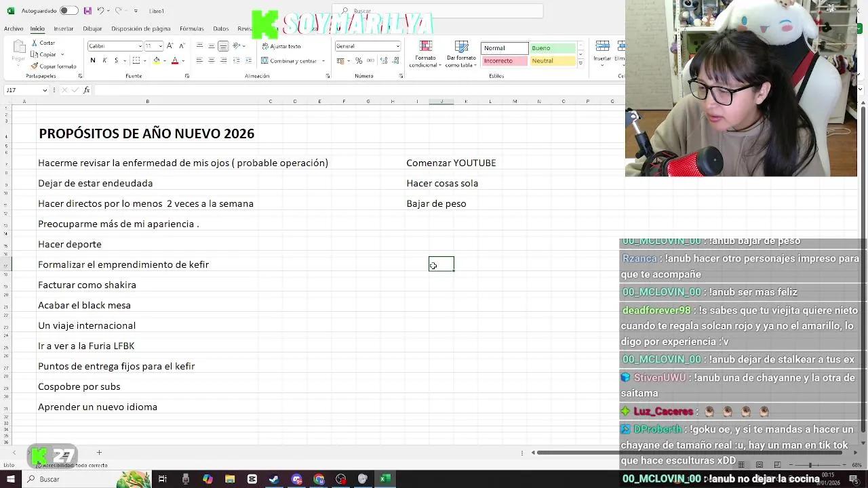Open the fill color dropdown arrow
This screenshot has height=488, width=868.
click(165, 60)
